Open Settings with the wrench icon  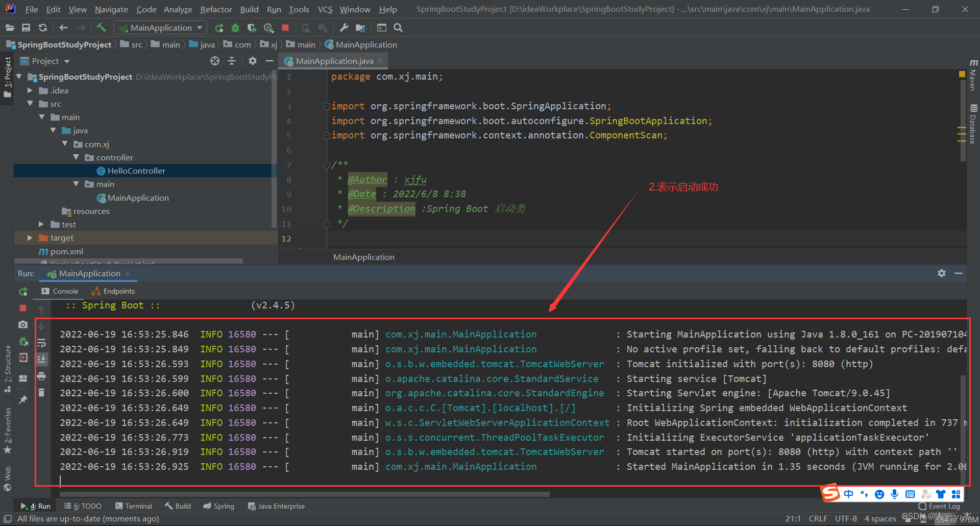pos(344,28)
